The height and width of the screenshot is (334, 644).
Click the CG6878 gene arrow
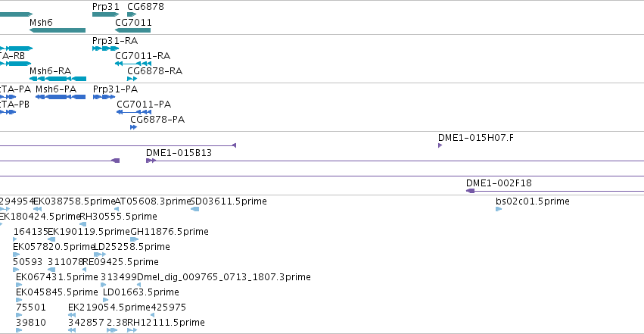click(x=132, y=14)
